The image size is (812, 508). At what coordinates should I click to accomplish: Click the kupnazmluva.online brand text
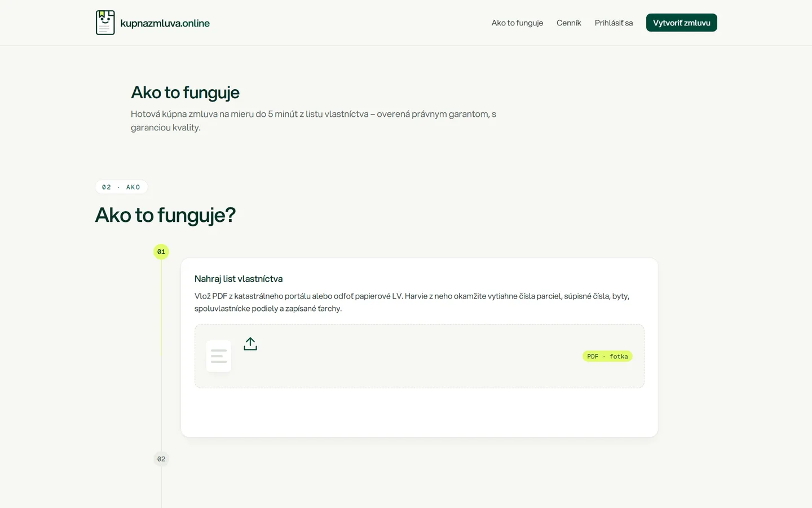pyautogui.click(x=165, y=23)
